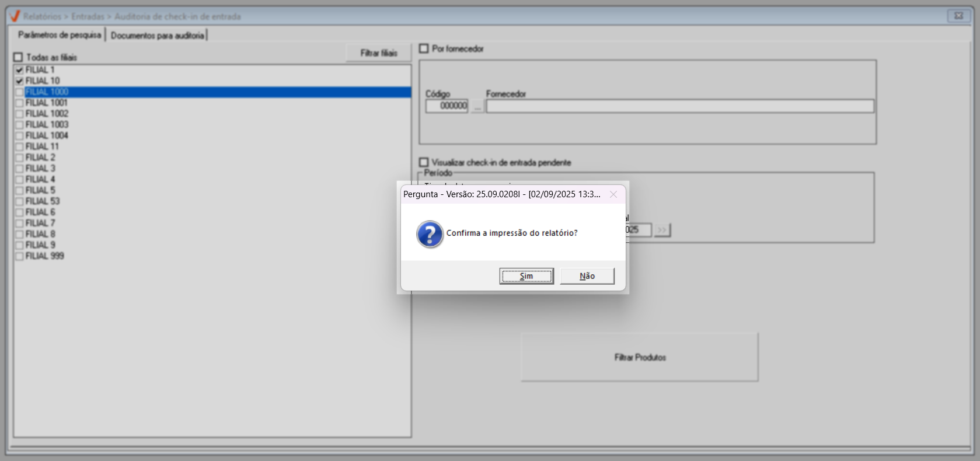Close the Pergunta dialog with X
The height and width of the screenshot is (461, 980).
[x=613, y=194]
